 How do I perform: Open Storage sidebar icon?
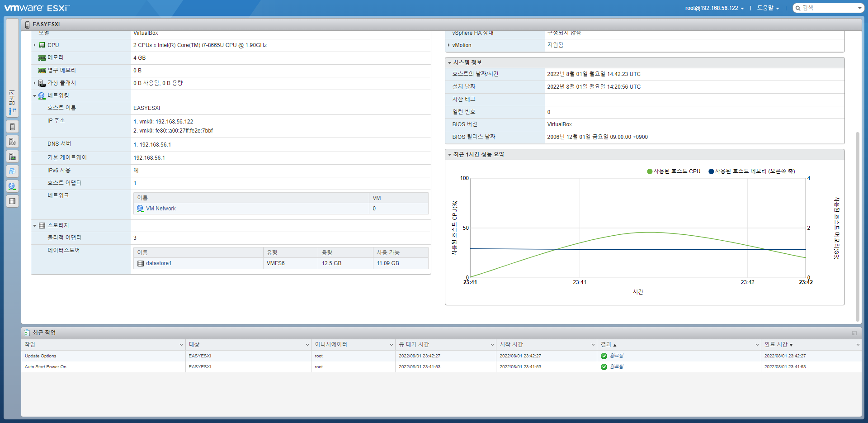click(12, 201)
